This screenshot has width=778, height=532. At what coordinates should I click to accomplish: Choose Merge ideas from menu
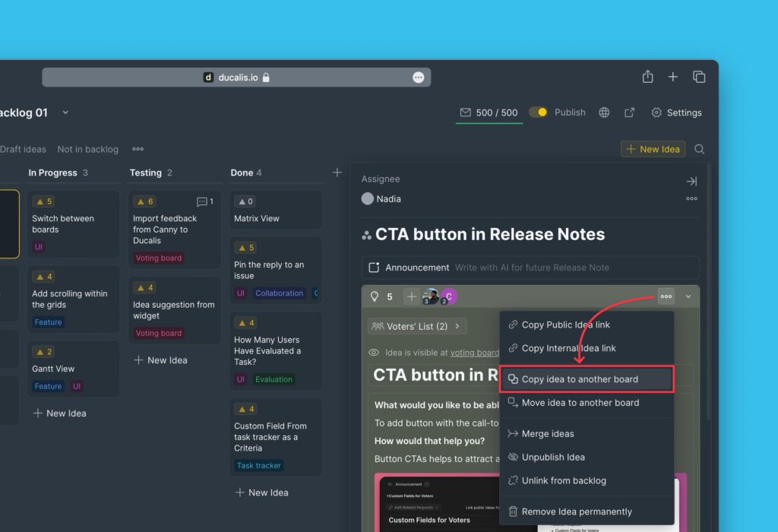[547, 434]
